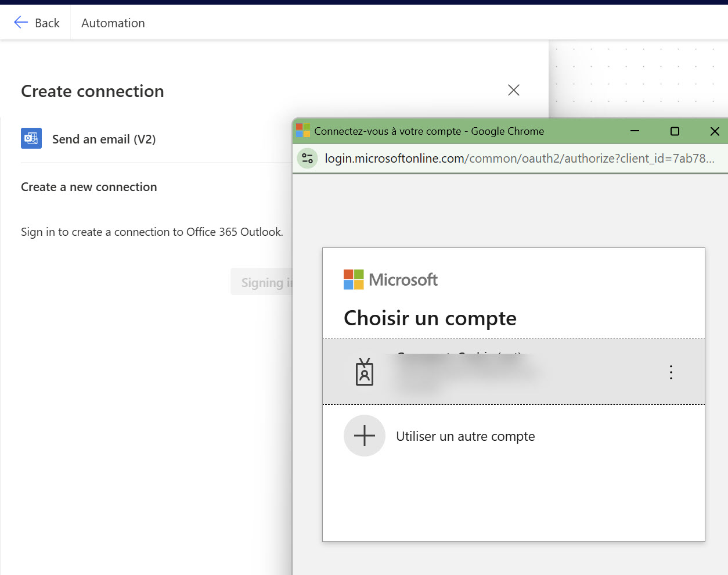728x575 pixels.
Task: Click the Microsoft logo on sign-in card
Action: pos(391,279)
